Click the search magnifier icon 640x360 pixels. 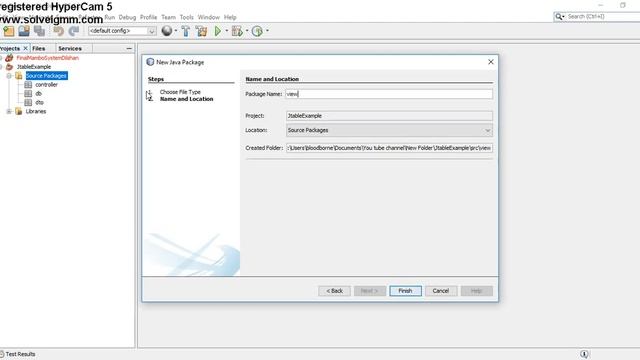(558, 16)
